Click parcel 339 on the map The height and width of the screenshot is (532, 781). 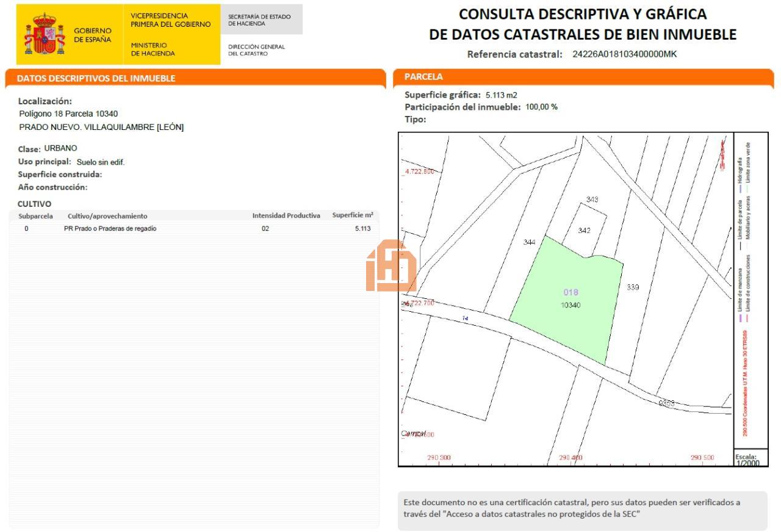point(633,287)
